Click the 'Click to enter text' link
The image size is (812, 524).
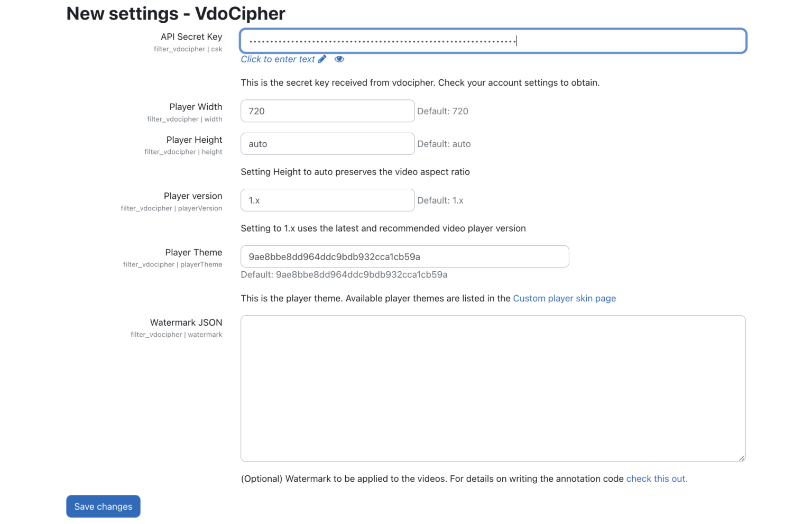278,59
